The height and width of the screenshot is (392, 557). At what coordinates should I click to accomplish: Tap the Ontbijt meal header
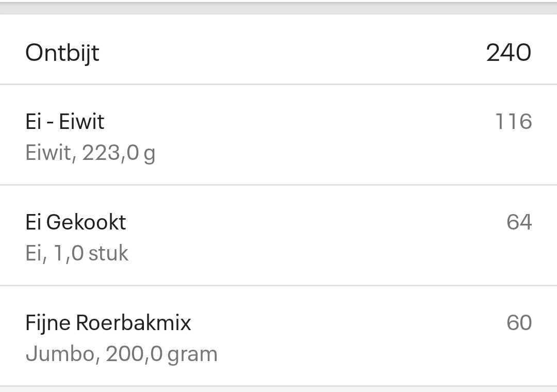tap(62, 53)
